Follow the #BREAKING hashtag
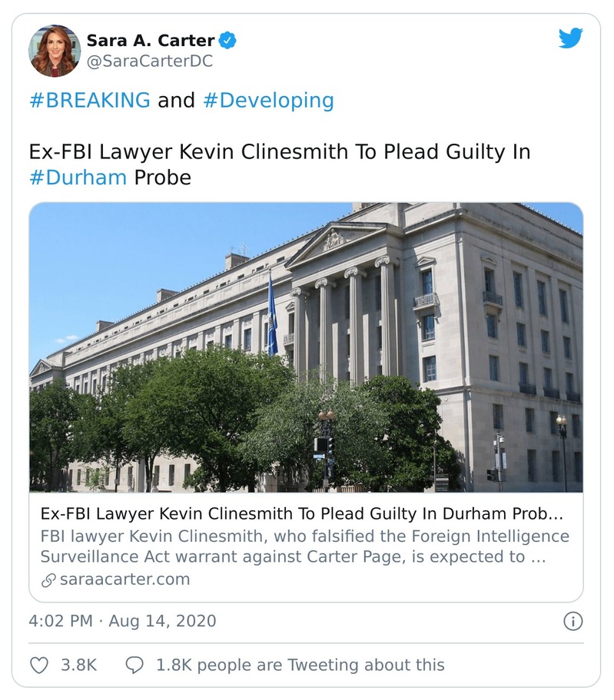The width and height of the screenshot is (614, 700). pos(89,101)
